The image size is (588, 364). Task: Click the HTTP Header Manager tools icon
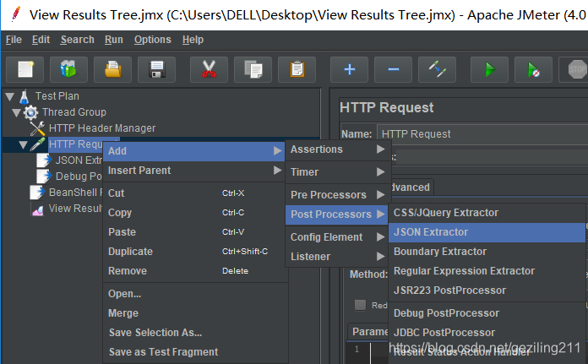(x=37, y=128)
